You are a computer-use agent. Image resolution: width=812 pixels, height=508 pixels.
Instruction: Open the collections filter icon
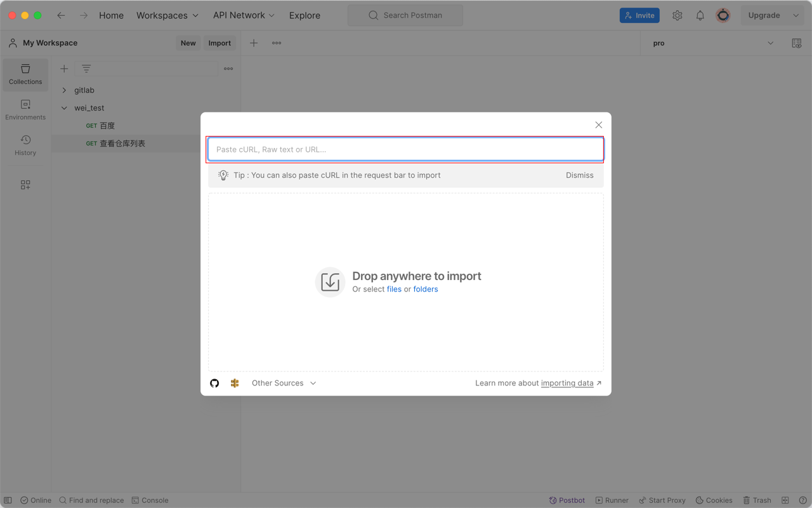86,69
